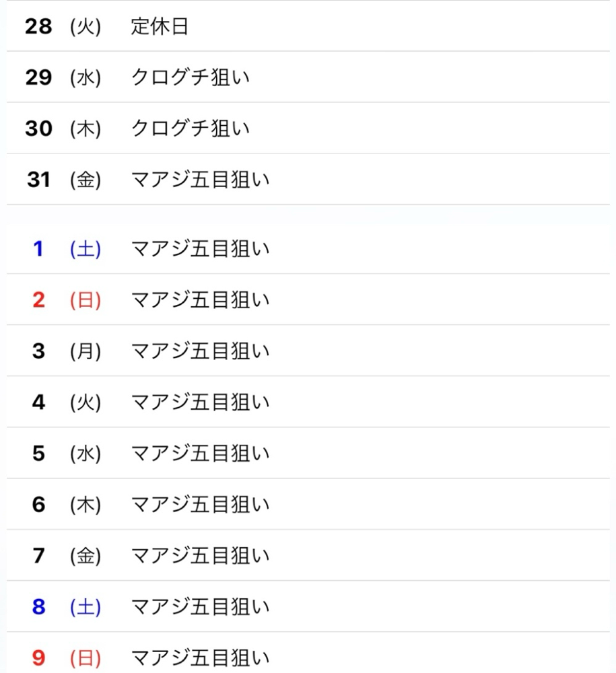Image resolution: width=616 pixels, height=673 pixels.
Task: Select the red (日) label for the 2nd
Action: [x=85, y=300]
